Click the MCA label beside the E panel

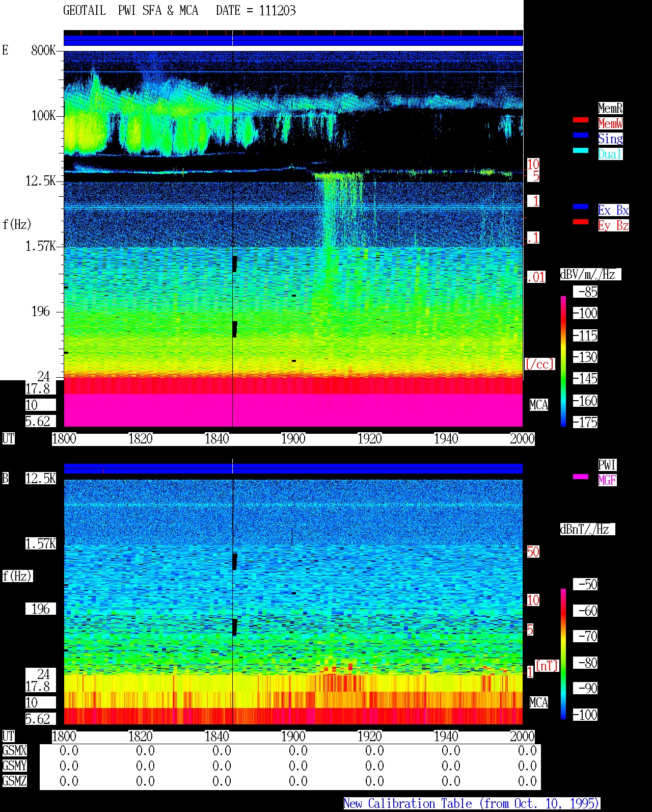[x=539, y=405]
